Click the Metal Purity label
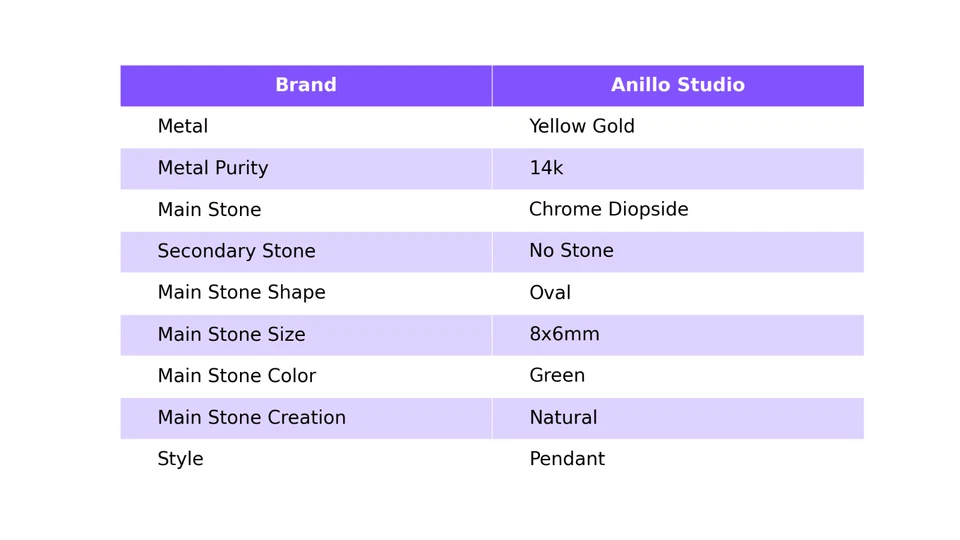 click(213, 169)
